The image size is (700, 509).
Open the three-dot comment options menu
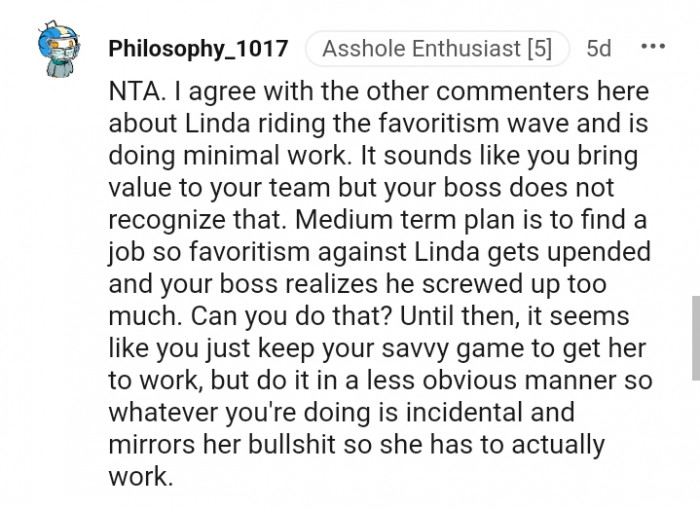pos(653,47)
